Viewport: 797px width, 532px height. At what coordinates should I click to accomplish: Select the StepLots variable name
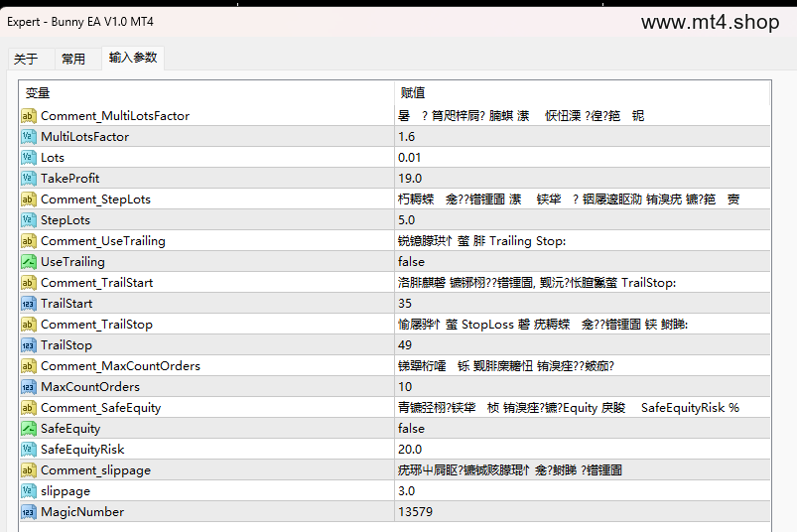pos(66,220)
